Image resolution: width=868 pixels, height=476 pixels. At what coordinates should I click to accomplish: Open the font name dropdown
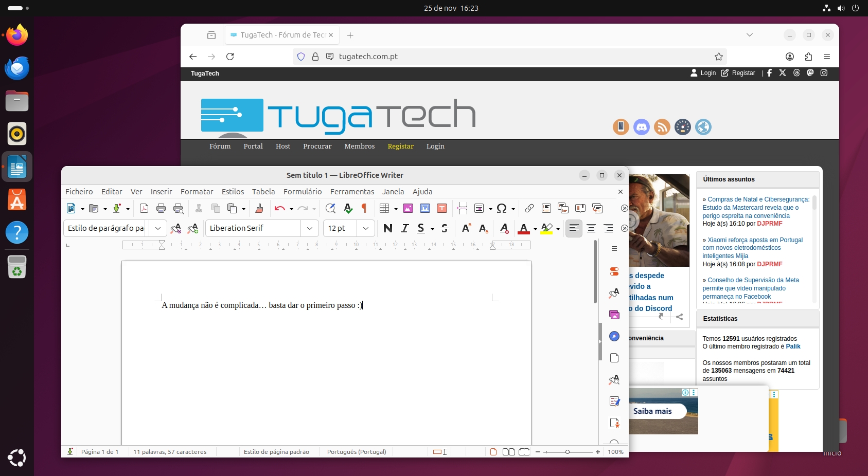310,228
